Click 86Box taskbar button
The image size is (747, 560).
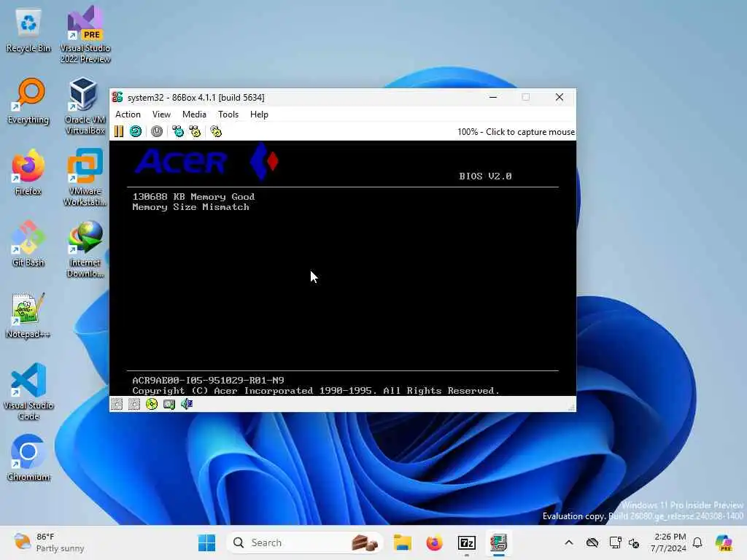(498, 542)
